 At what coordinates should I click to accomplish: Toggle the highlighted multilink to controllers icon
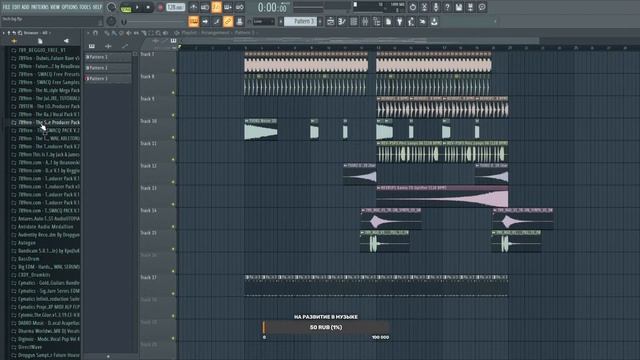(x=228, y=21)
